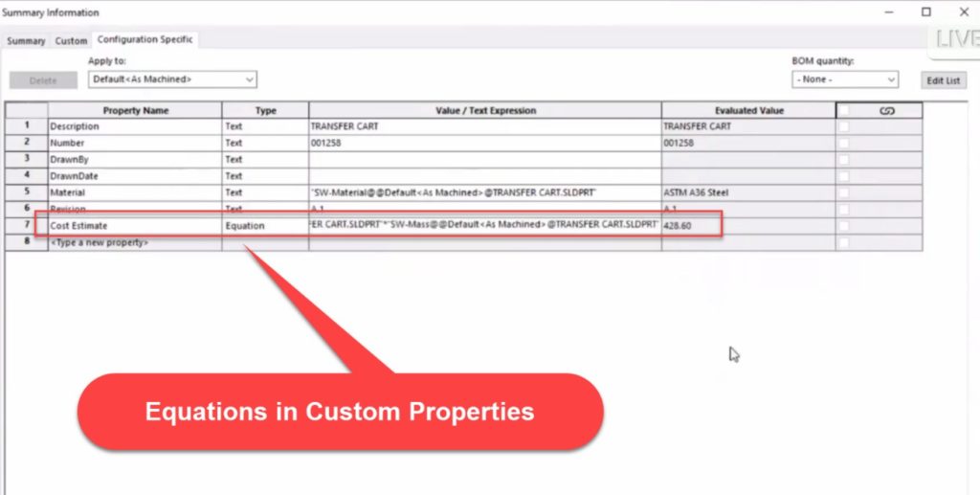Open the BOM quantity dropdown
The image size is (980, 495).
[845, 79]
